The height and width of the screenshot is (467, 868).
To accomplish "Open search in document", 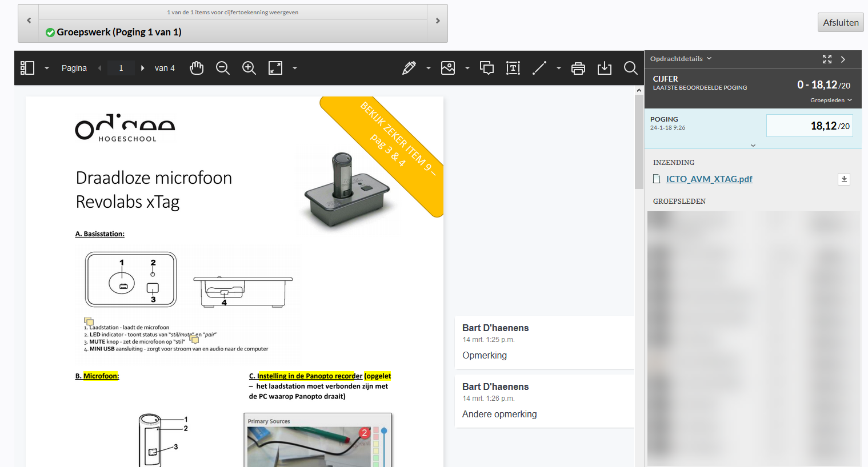I will 631,68.
